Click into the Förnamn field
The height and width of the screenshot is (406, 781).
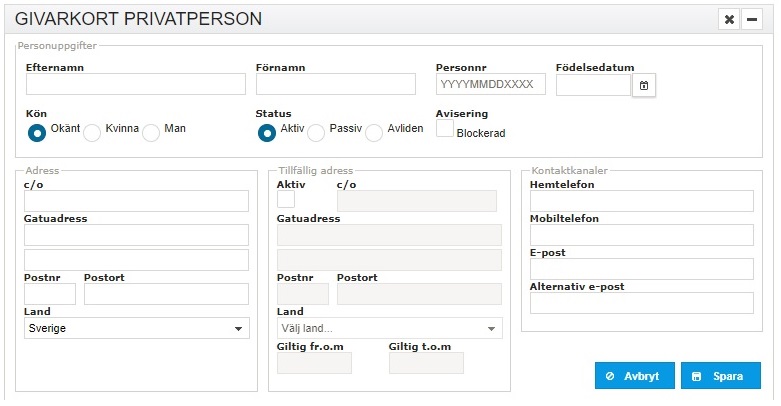point(336,84)
